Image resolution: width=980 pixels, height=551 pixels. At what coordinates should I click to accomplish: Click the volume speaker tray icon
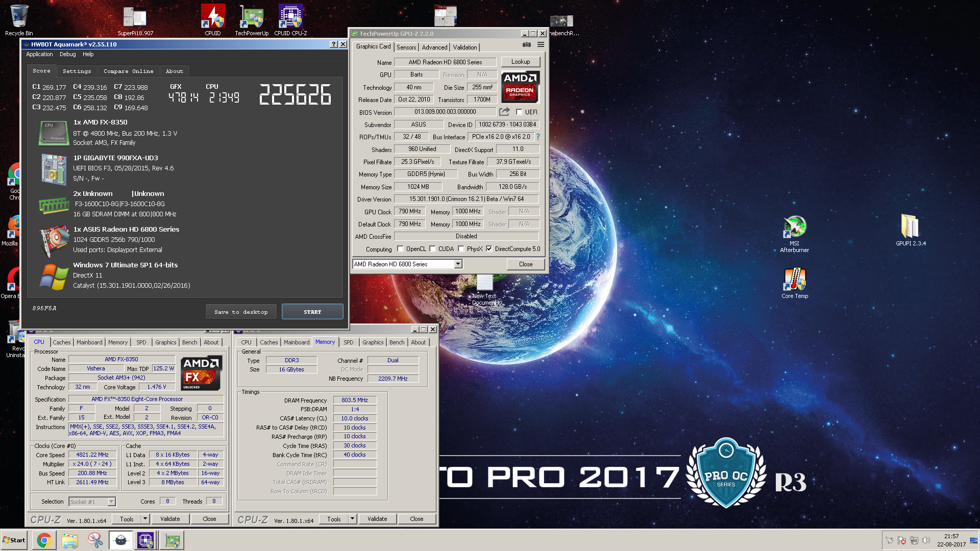click(926, 540)
